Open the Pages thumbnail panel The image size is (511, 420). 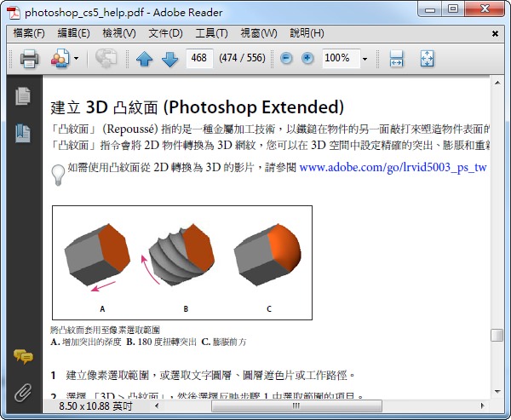tap(23, 96)
